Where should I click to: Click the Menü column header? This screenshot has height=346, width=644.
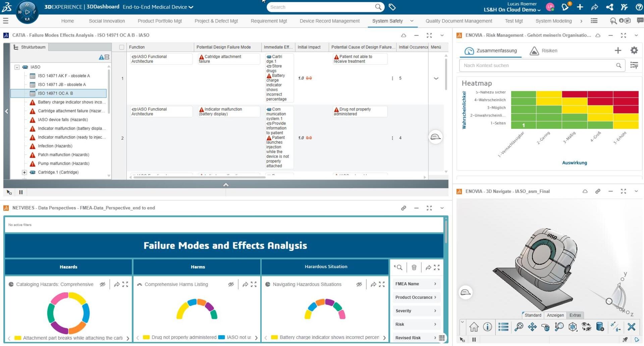click(436, 47)
